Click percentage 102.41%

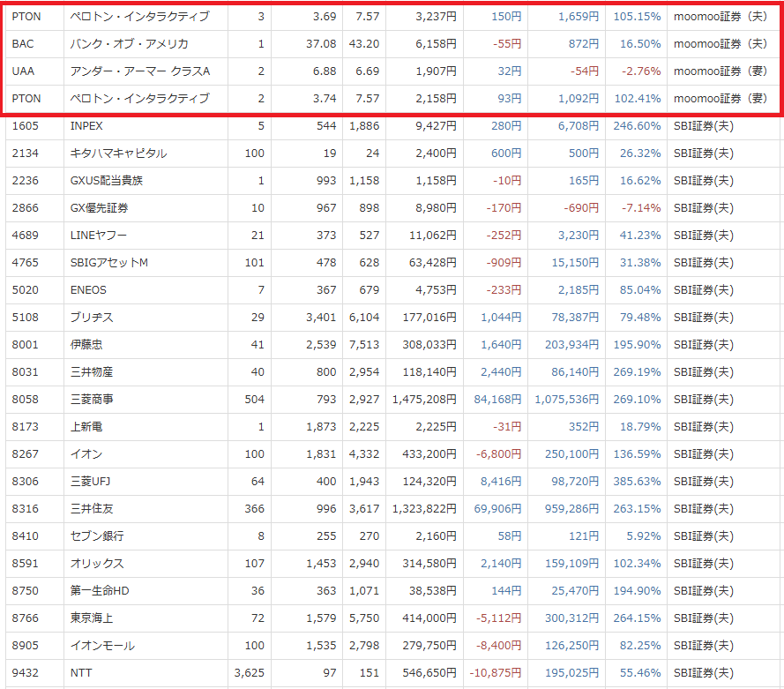tap(637, 99)
